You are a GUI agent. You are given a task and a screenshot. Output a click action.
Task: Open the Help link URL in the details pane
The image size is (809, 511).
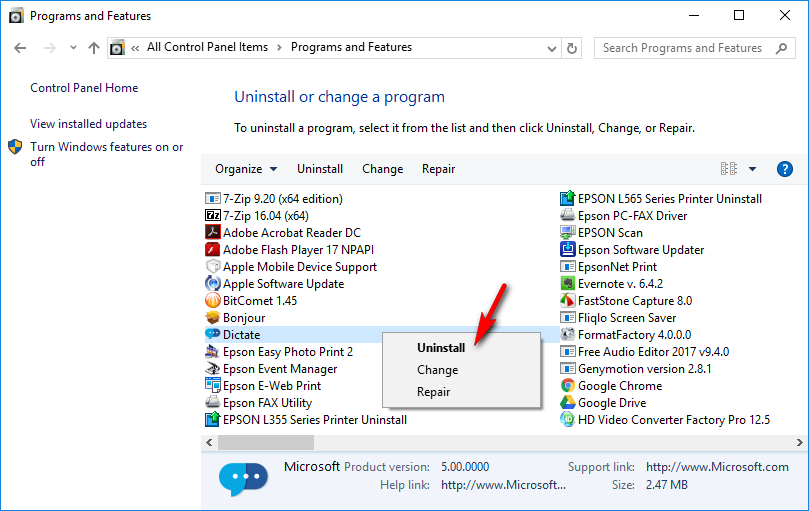503,485
